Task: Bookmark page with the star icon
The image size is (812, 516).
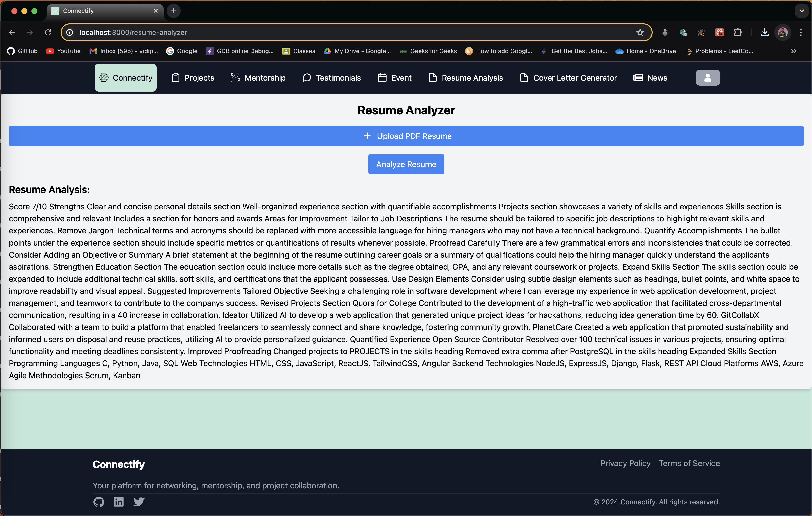Action: pyautogui.click(x=640, y=32)
